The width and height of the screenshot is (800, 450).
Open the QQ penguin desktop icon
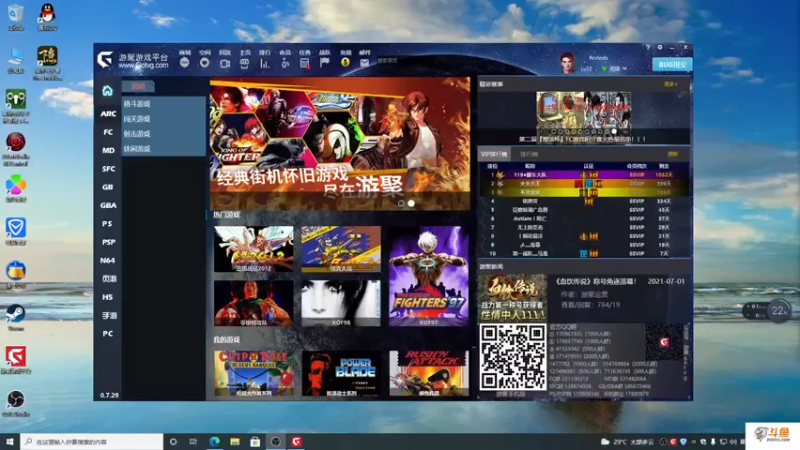[x=47, y=16]
